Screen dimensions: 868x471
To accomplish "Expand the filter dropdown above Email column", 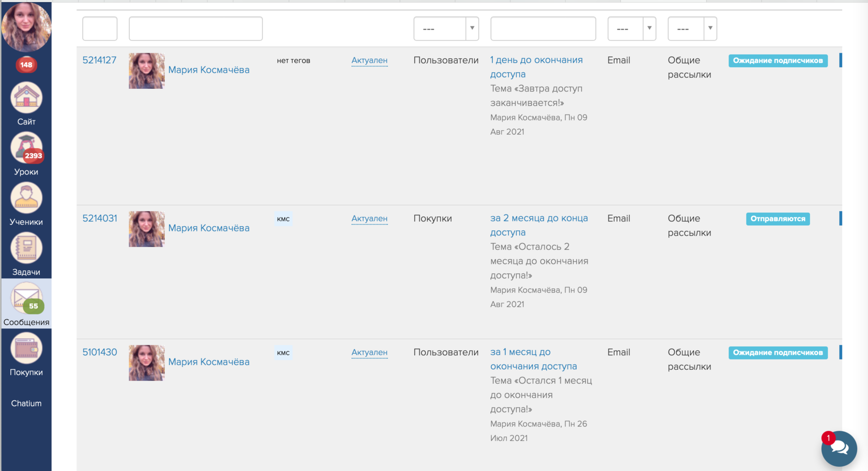I will 631,29.
